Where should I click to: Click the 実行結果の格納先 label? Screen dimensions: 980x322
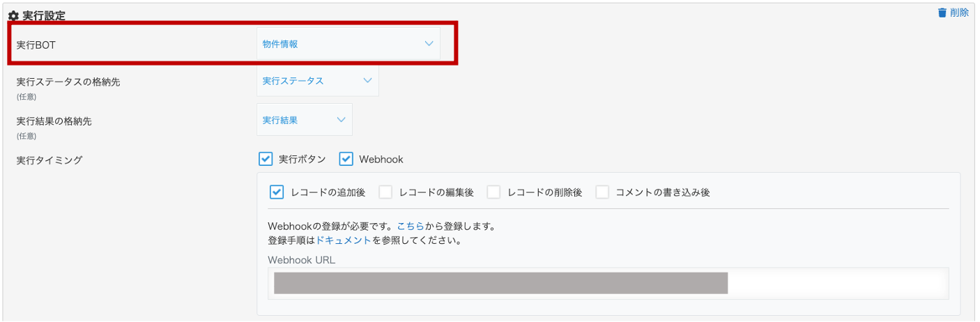tap(54, 121)
